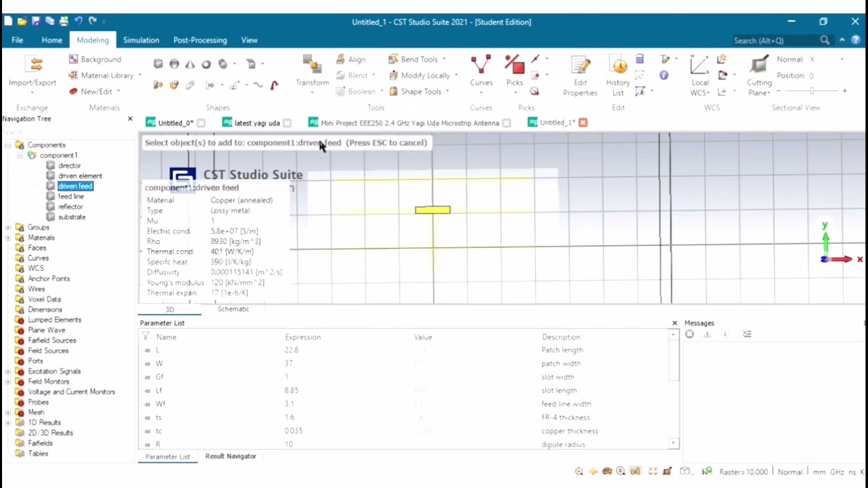Open the History List
868x488 pixels.
(618, 76)
